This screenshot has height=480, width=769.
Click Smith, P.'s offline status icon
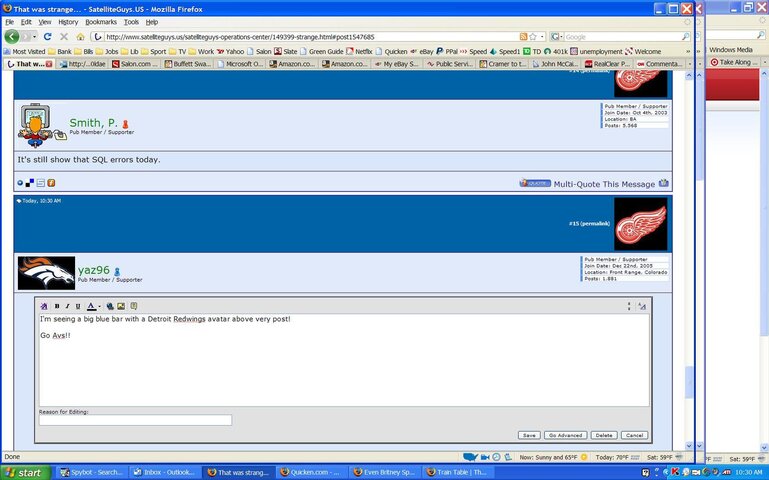[x=125, y=125]
